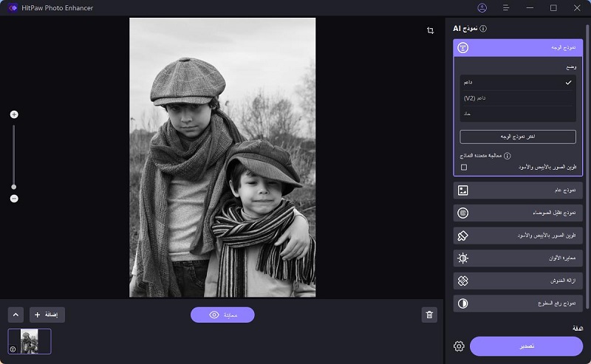591x364 pixels.
Task: Select the دائم (V2) mode option
Action: coord(517,98)
